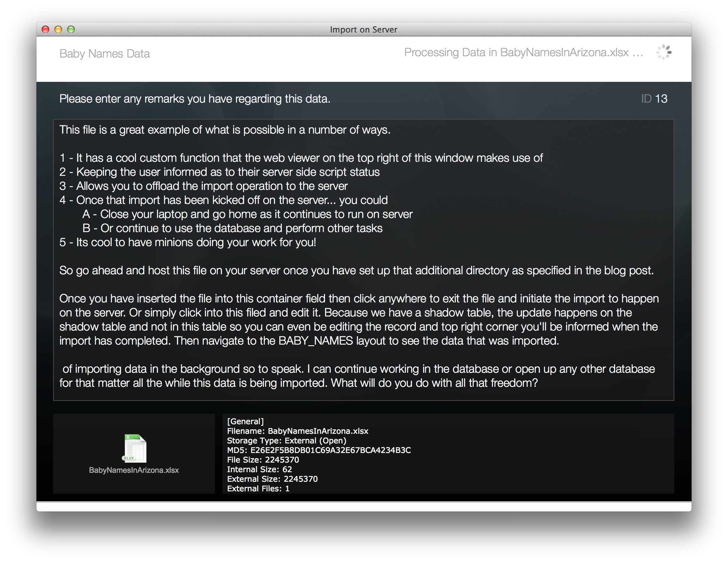The image size is (728, 562).
Task: Click the Processing Data status text
Action: pyautogui.click(x=523, y=52)
